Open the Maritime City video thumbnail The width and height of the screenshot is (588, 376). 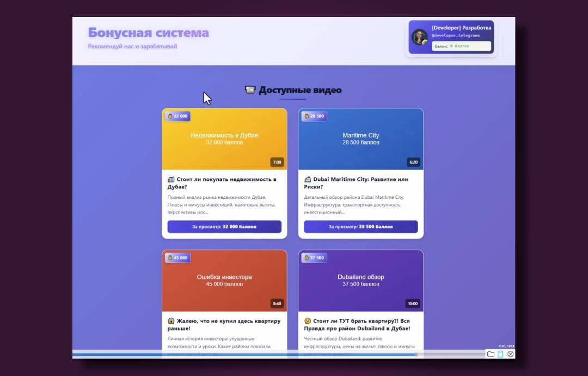pos(360,139)
